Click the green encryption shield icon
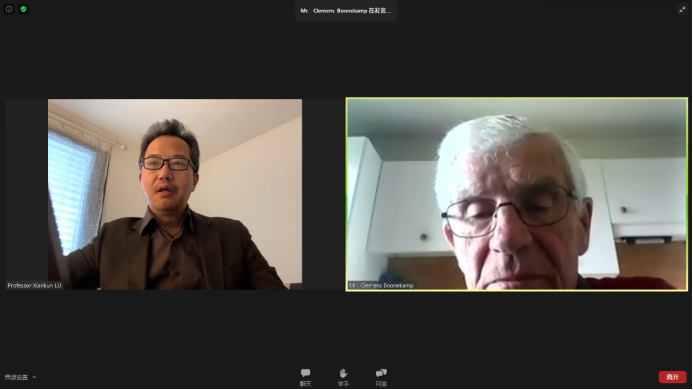The width and height of the screenshot is (693, 390). pos(23,9)
